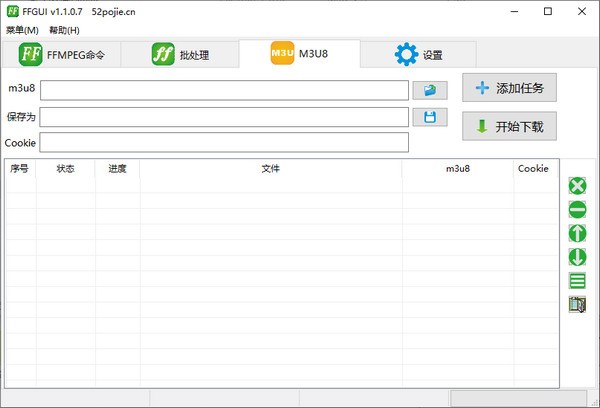
Task: Select the M3U8 tab
Action: click(x=300, y=54)
